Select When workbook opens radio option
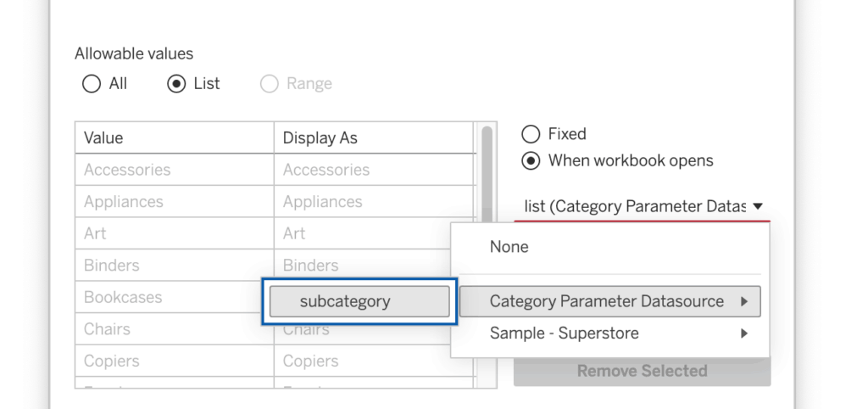The height and width of the screenshot is (409, 868). [x=531, y=161]
